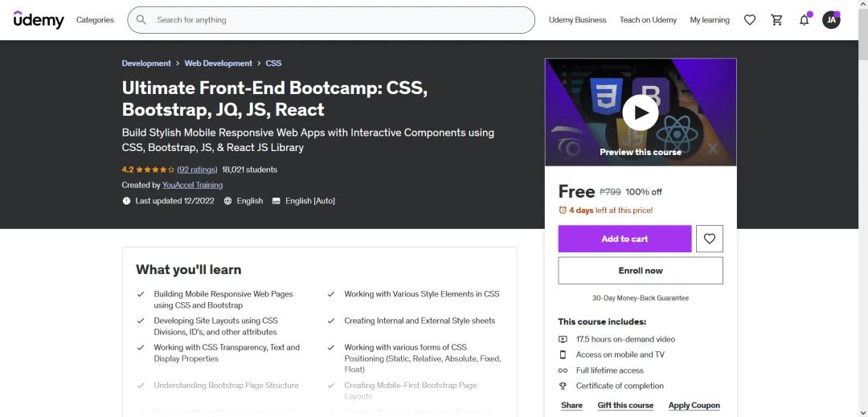Click the star rating icons
Screen dimensions: 868x417
pos(155,170)
